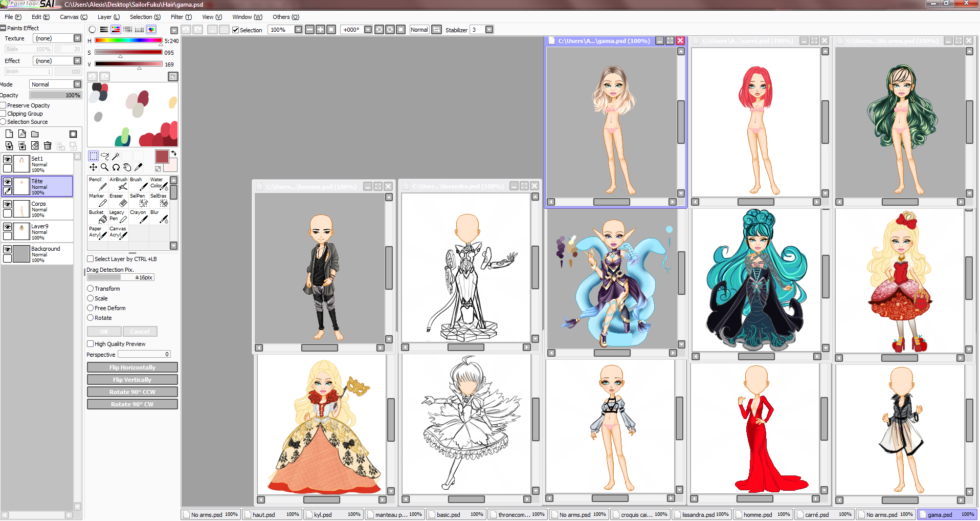This screenshot has height=521, width=980.
Task: Open the zoom percentage 100% dropdown
Action: 299,30
